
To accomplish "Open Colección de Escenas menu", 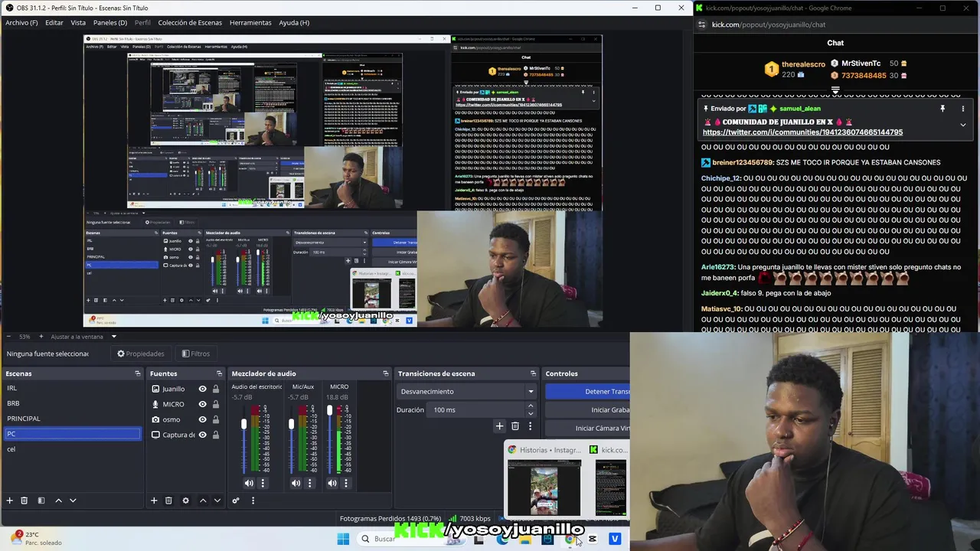I will pyautogui.click(x=190, y=22).
